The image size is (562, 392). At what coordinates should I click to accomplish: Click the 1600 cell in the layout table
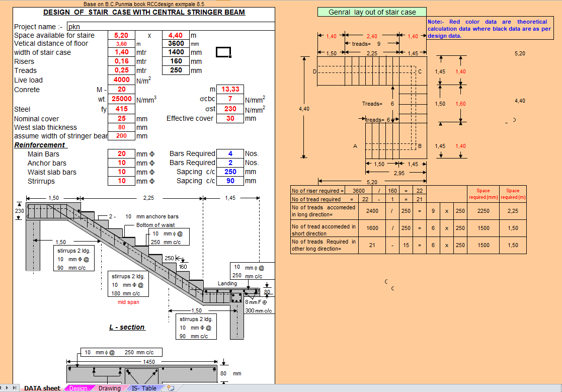[372, 228]
